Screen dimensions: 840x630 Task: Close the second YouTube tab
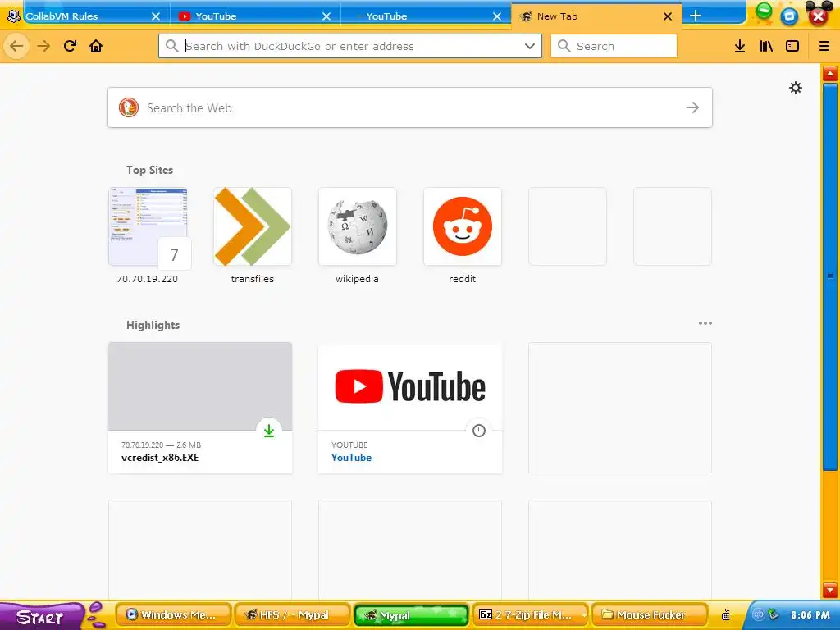496,16
